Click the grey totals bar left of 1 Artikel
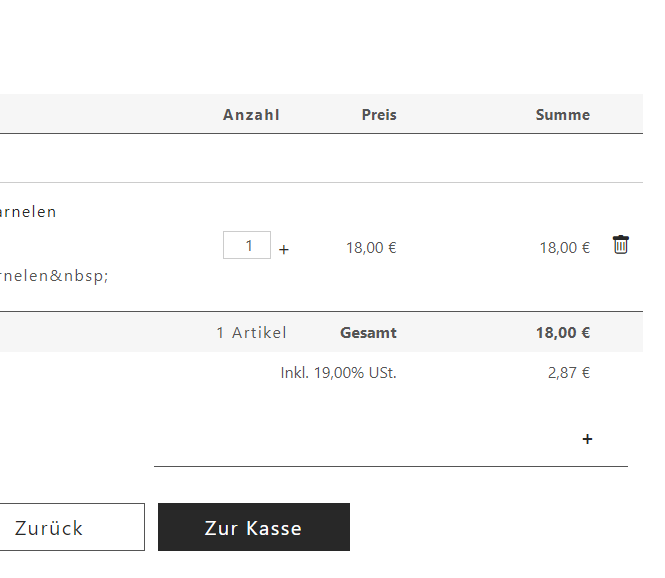Viewport: 665px width, 578px height. [106, 332]
